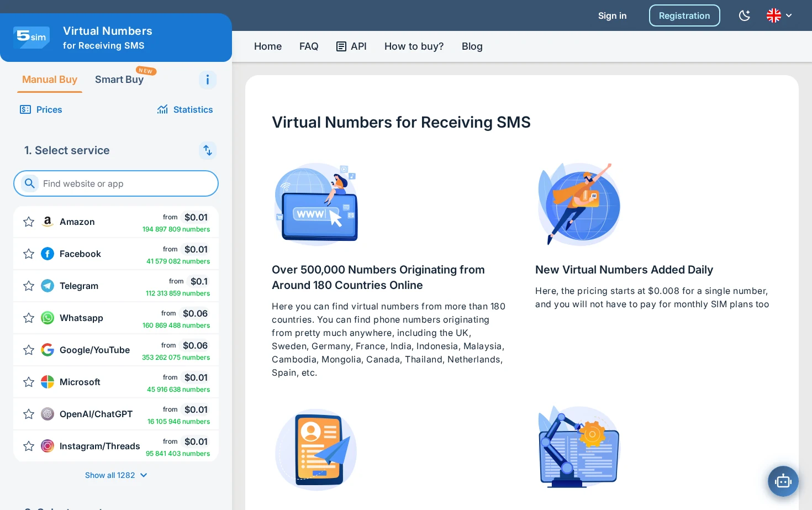Favorite the Instagram/Threads service

[x=29, y=446]
